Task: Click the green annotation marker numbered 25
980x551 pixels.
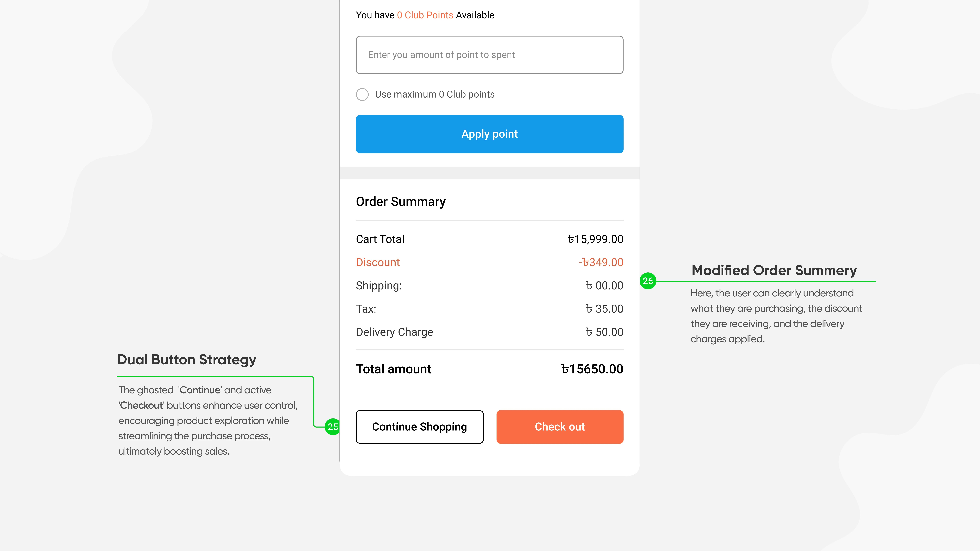Action: pyautogui.click(x=333, y=427)
